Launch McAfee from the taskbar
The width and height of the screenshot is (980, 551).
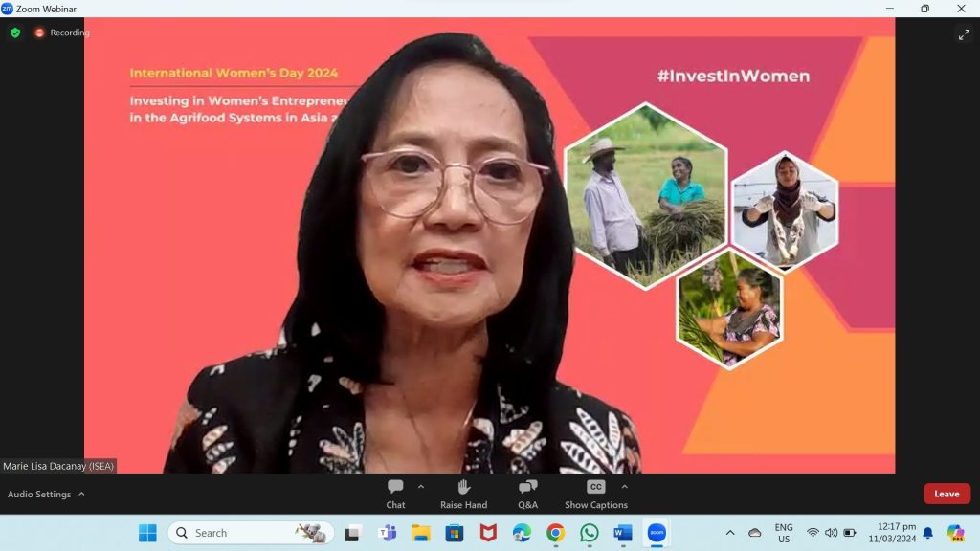coord(488,533)
